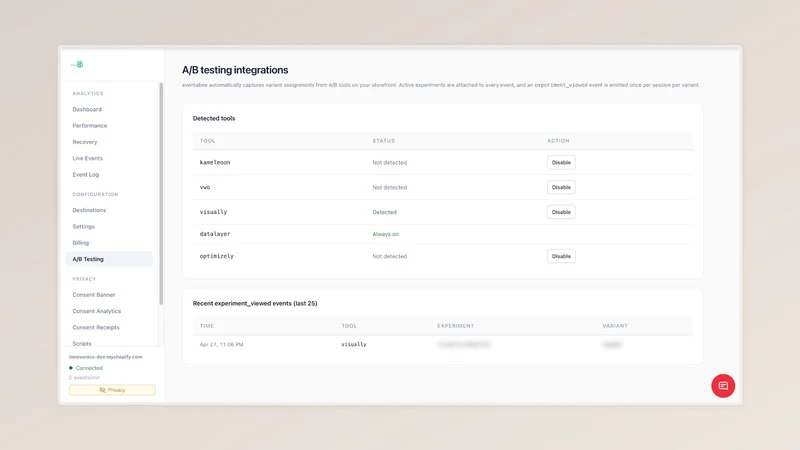The width and height of the screenshot is (800, 450).
Task: Click the yellow Privacy button
Action: pyautogui.click(x=112, y=390)
